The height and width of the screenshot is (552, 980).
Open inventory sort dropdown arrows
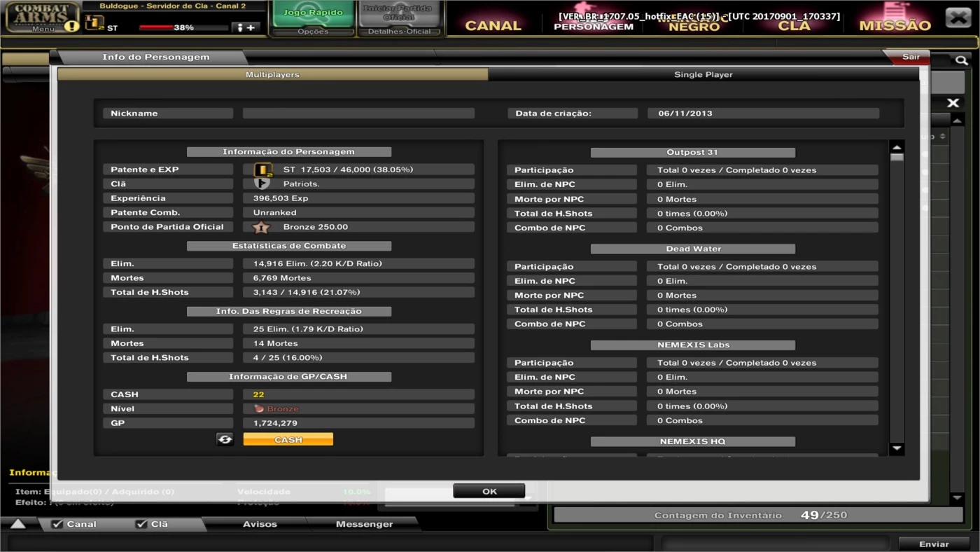click(942, 137)
